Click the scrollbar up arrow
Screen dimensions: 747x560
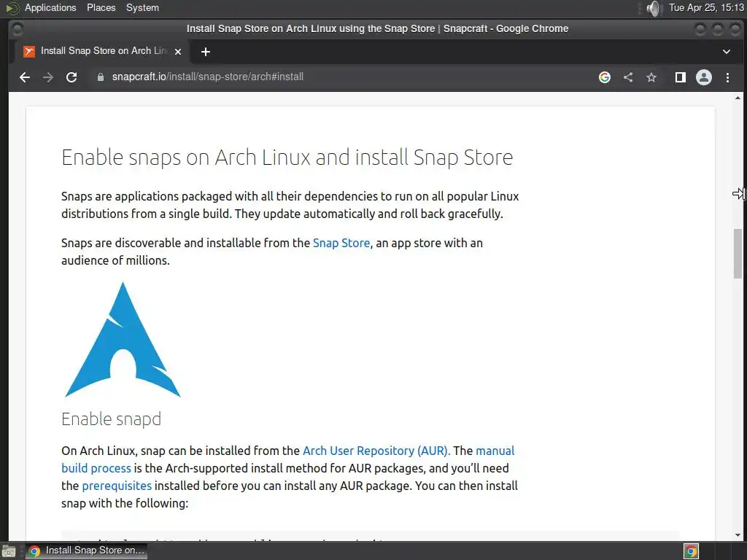pyautogui.click(x=738, y=98)
